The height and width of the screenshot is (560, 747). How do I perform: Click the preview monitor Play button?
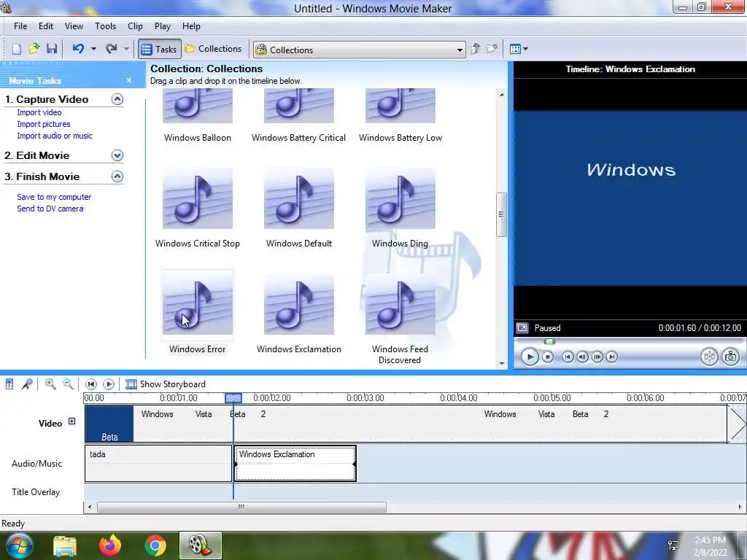pos(530,357)
